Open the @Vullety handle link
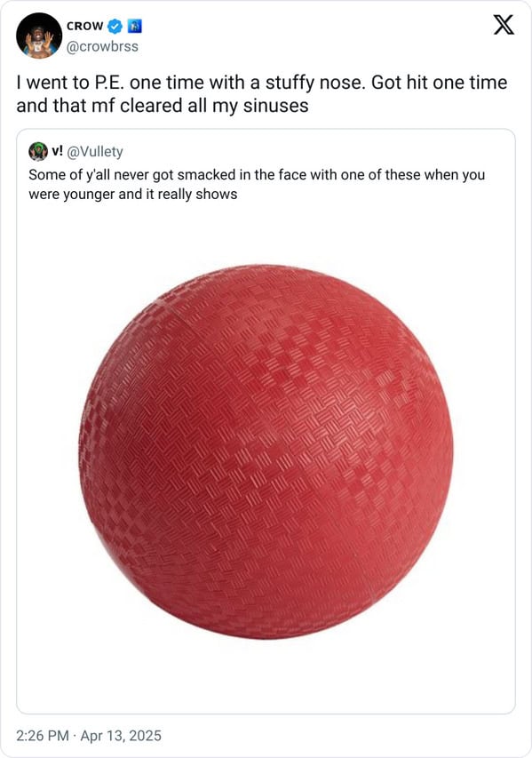 tap(95, 152)
